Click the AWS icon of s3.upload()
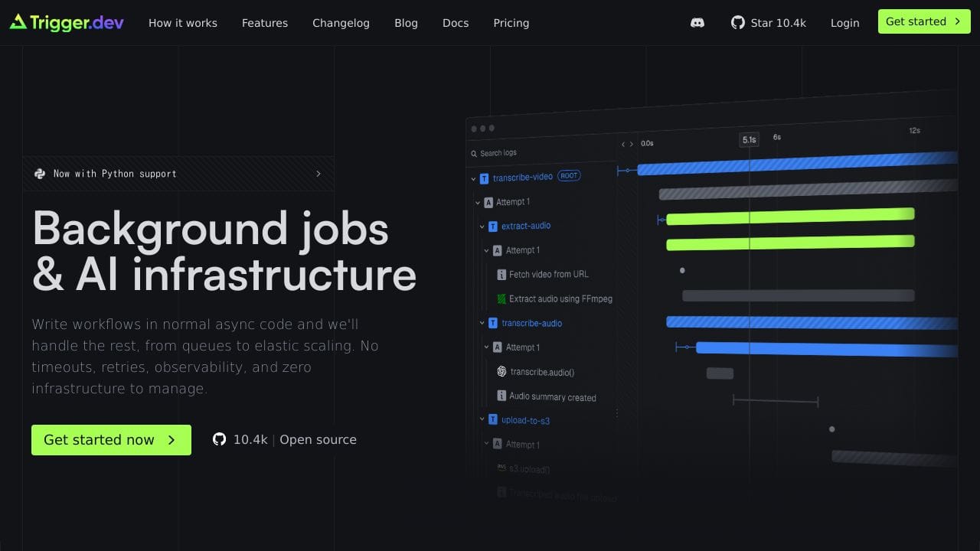The width and height of the screenshot is (980, 551). point(501,468)
